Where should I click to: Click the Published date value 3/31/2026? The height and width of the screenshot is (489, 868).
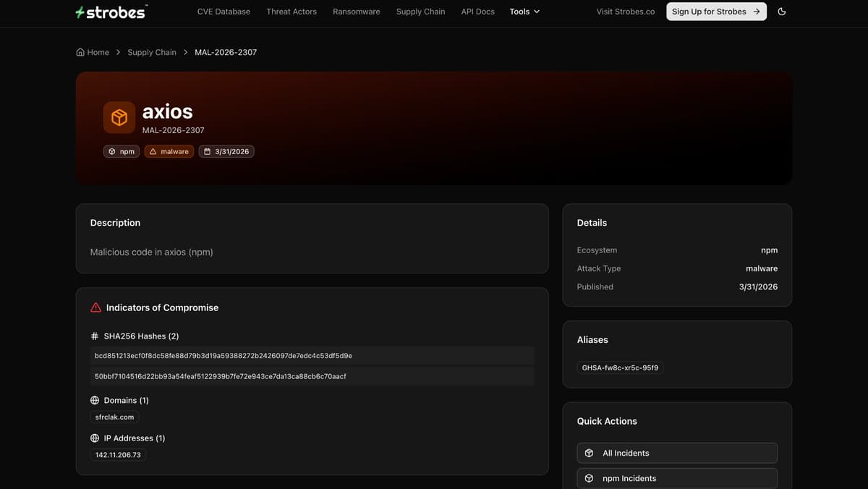(x=758, y=287)
